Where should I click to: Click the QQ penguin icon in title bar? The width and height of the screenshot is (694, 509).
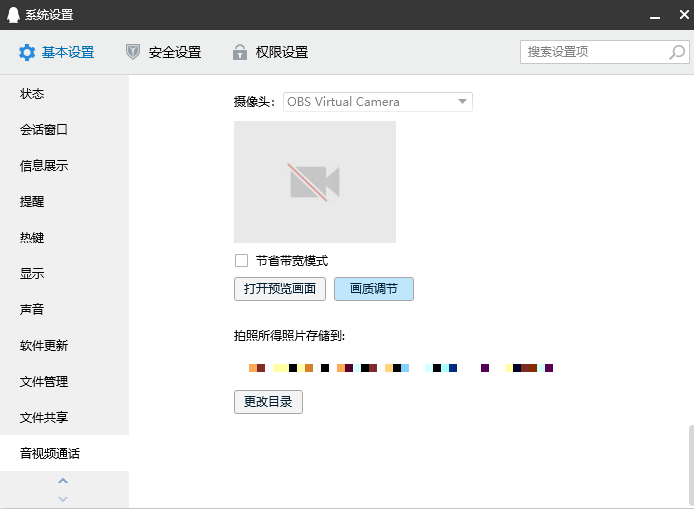pyautogui.click(x=12, y=14)
